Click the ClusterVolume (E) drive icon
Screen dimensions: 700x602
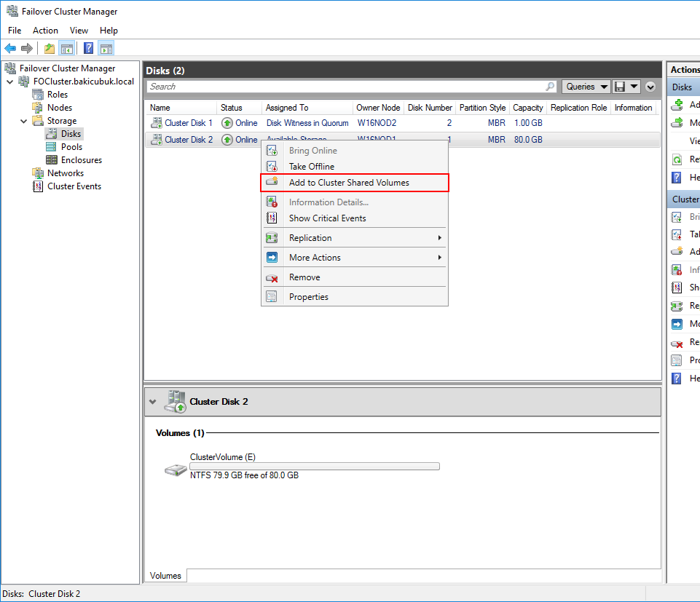[x=176, y=470]
